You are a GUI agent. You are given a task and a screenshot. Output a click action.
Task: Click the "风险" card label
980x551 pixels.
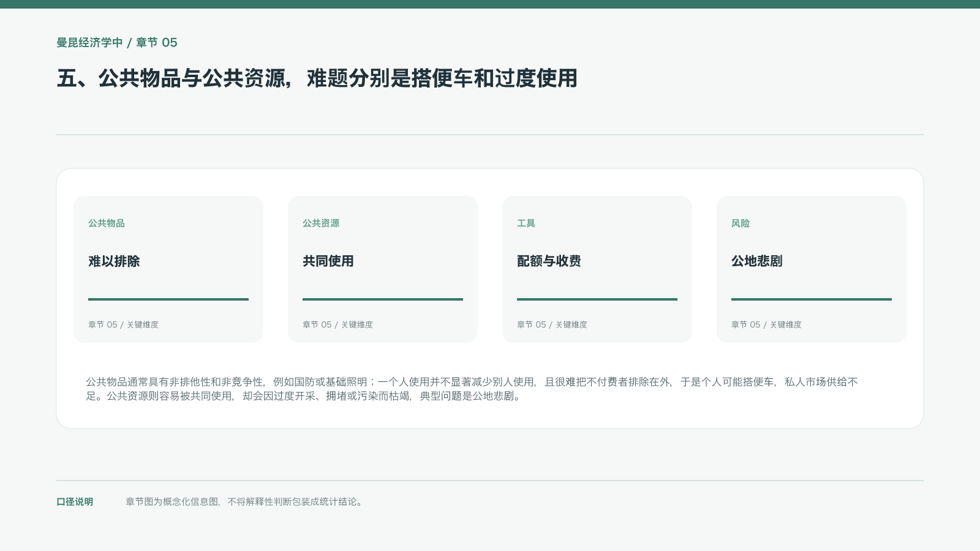pos(741,223)
